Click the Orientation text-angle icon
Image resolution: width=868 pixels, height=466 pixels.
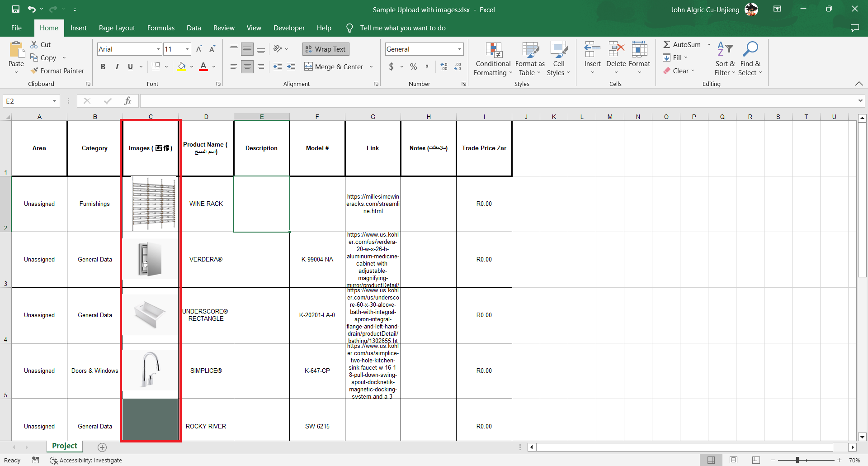(277, 49)
